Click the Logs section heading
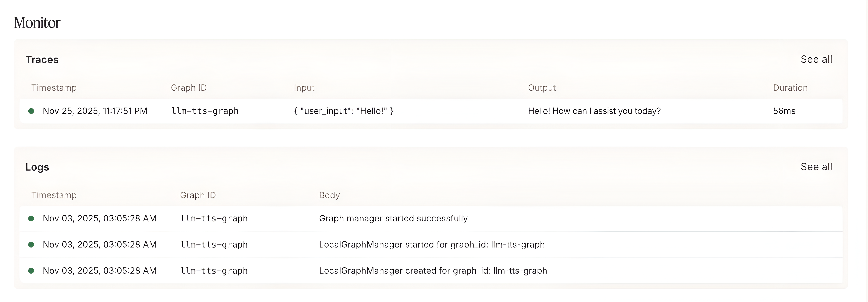868x302 pixels. (x=37, y=167)
